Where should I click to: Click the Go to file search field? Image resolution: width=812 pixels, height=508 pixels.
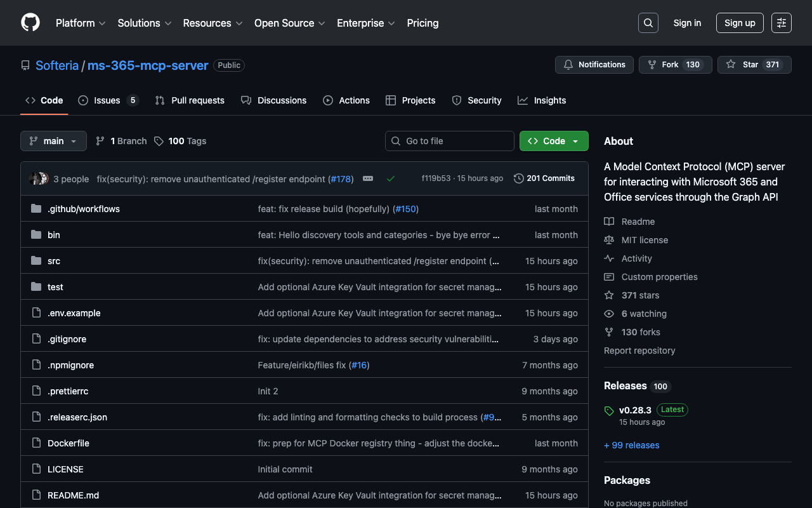[449, 141]
